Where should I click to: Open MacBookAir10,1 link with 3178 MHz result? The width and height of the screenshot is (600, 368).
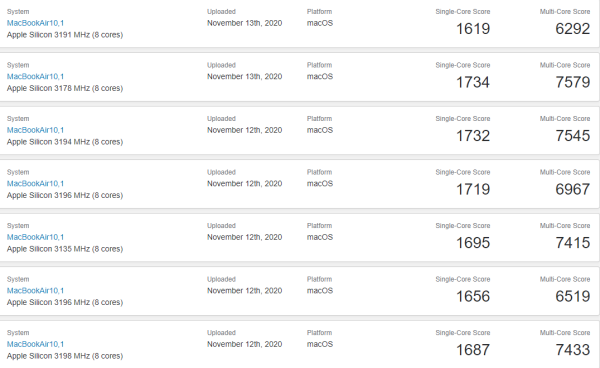(x=35, y=77)
